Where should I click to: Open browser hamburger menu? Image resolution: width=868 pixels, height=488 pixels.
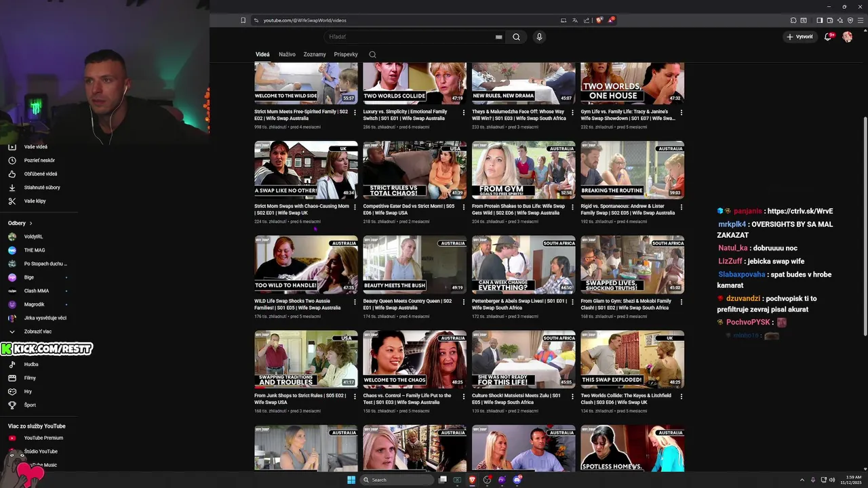click(860, 20)
